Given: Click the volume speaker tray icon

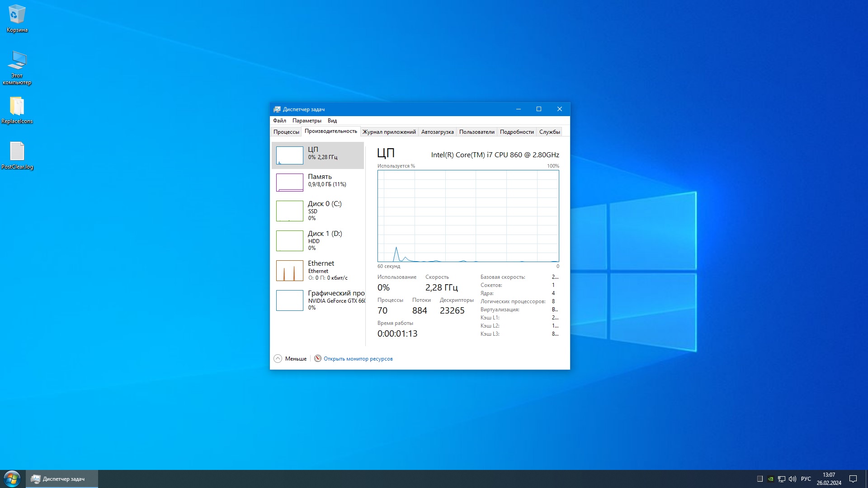Looking at the screenshot, I should pos(793,479).
